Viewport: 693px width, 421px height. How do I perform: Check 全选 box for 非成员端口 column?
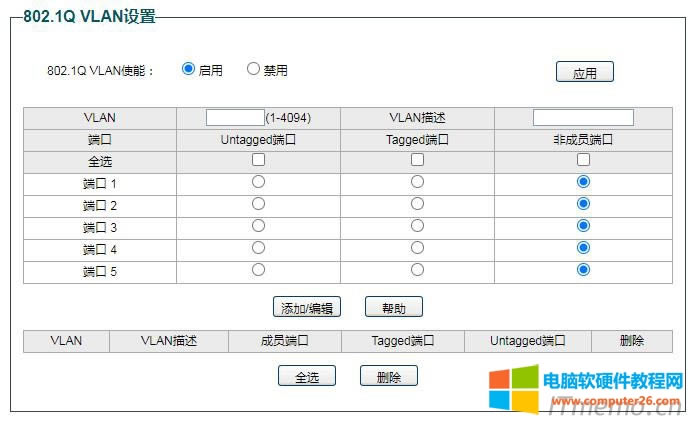(x=583, y=160)
